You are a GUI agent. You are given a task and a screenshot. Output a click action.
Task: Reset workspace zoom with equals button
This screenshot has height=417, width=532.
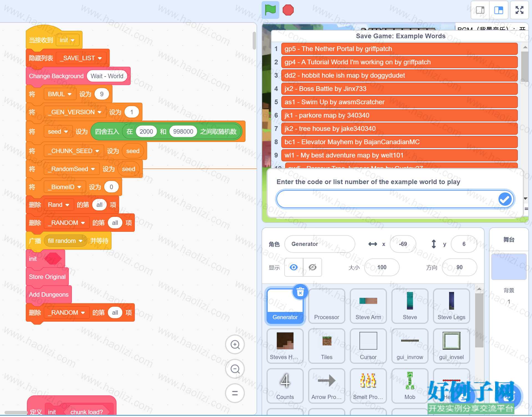click(235, 393)
